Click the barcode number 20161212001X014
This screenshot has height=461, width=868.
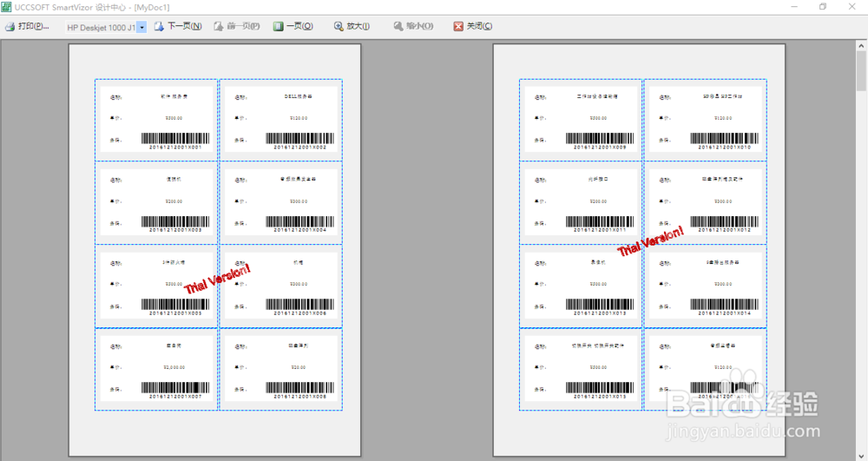pos(724,313)
